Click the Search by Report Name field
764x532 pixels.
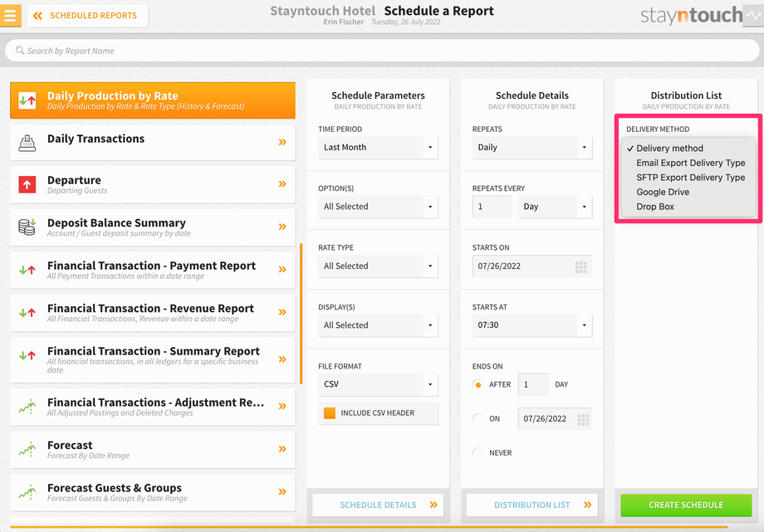(382, 51)
